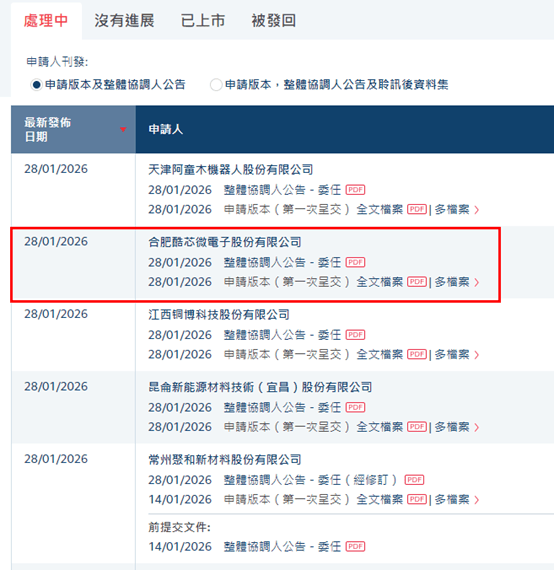Open 全文檔案 PDF for 江西铜博科技
The height and width of the screenshot is (570, 554).
[417, 354]
